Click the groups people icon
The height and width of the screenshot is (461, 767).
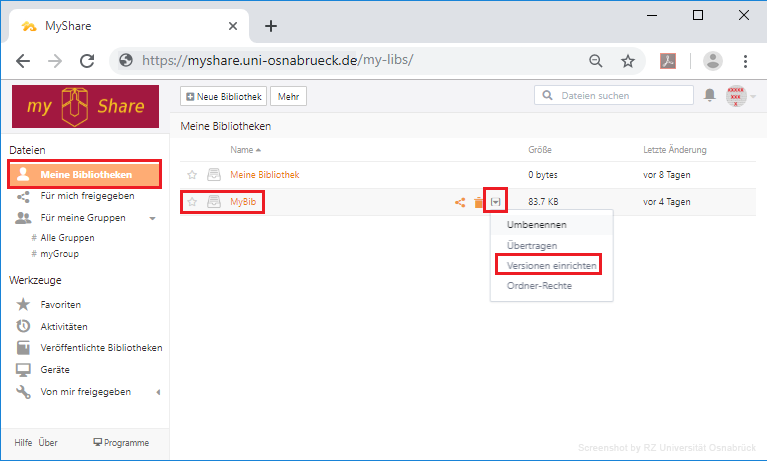23,218
